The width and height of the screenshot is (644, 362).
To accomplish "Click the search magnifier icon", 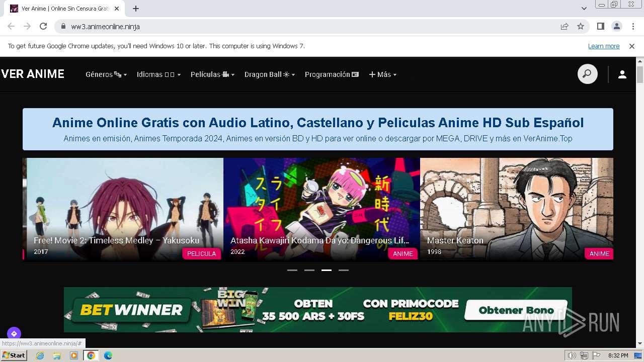I will point(587,74).
